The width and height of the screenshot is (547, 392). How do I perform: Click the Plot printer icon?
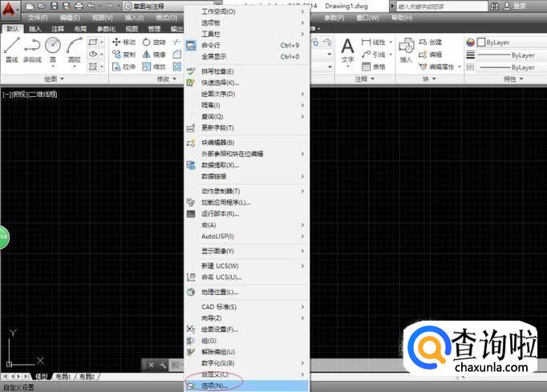[x=79, y=6]
